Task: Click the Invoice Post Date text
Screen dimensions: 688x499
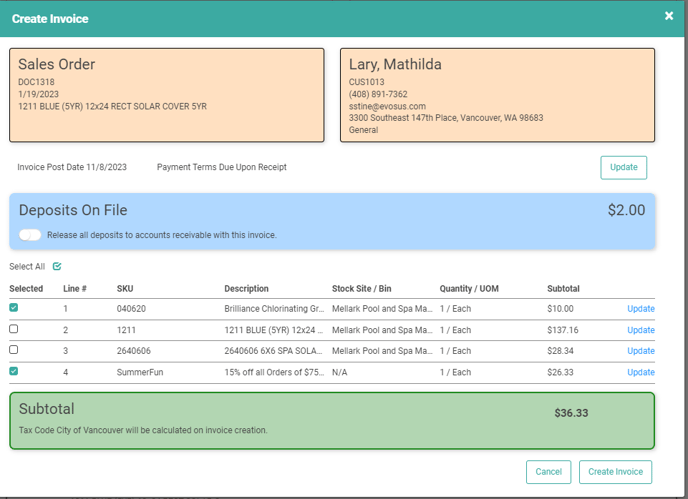Action: (x=71, y=167)
